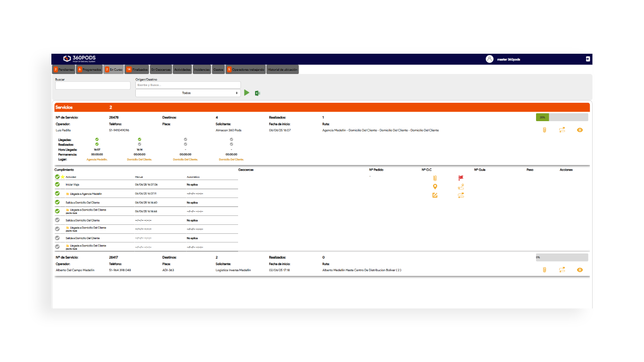The image size is (644, 362).
Task: Click the red flag icon
Action: (461, 178)
